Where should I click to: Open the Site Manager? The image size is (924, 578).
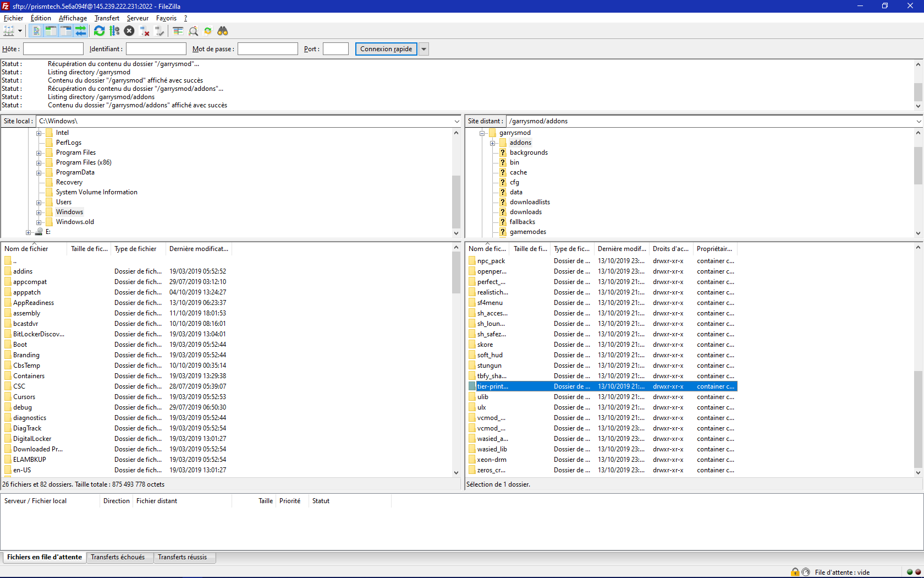(x=9, y=31)
